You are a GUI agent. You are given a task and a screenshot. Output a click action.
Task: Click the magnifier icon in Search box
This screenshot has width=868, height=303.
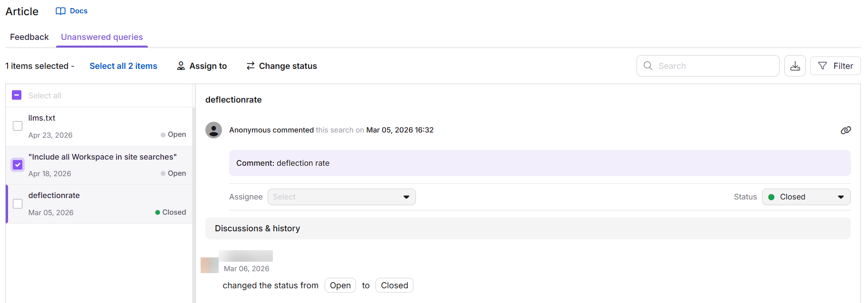coord(648,66)
